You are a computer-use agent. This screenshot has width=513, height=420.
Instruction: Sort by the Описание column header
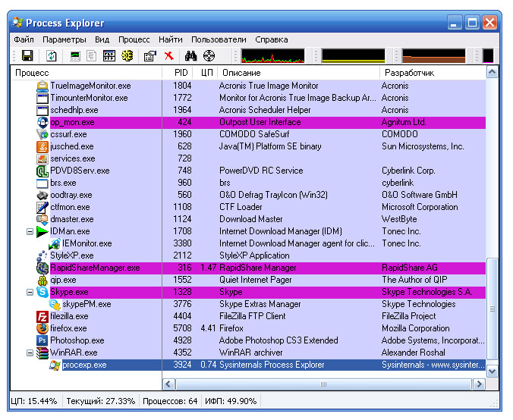299,73
